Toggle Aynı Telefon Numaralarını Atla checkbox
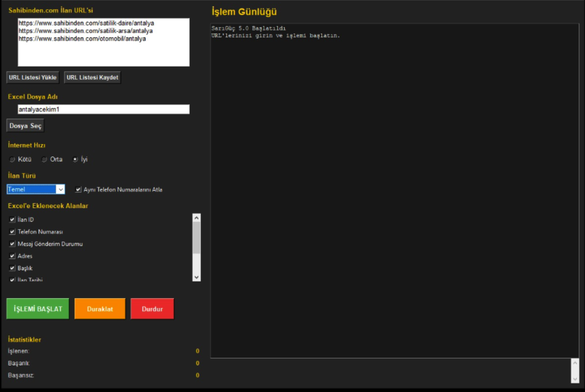This screenshot has height=392, width=585. point(78,189)
